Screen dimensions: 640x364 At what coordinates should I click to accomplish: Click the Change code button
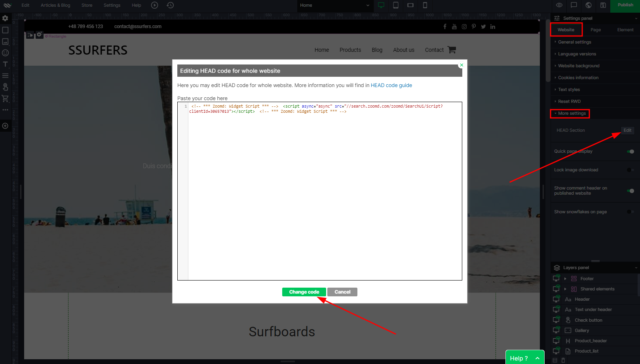[x=304, y=292]
